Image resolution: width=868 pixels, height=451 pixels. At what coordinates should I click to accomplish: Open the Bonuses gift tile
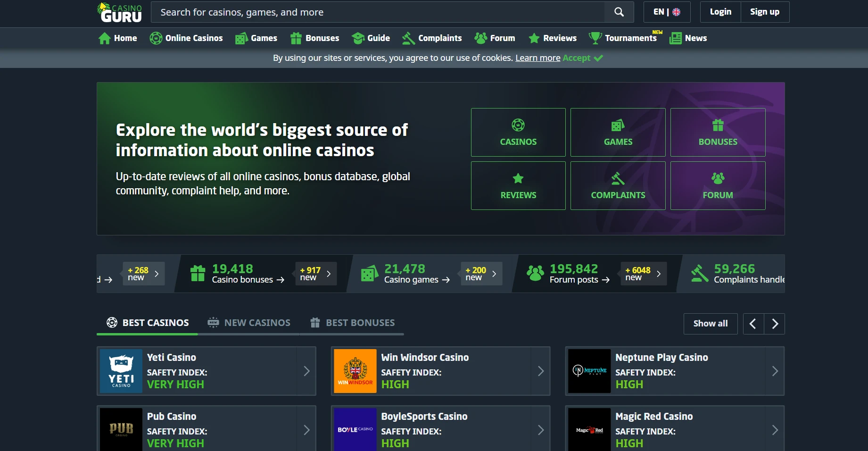pyautogui.click(x=717, y=133)
